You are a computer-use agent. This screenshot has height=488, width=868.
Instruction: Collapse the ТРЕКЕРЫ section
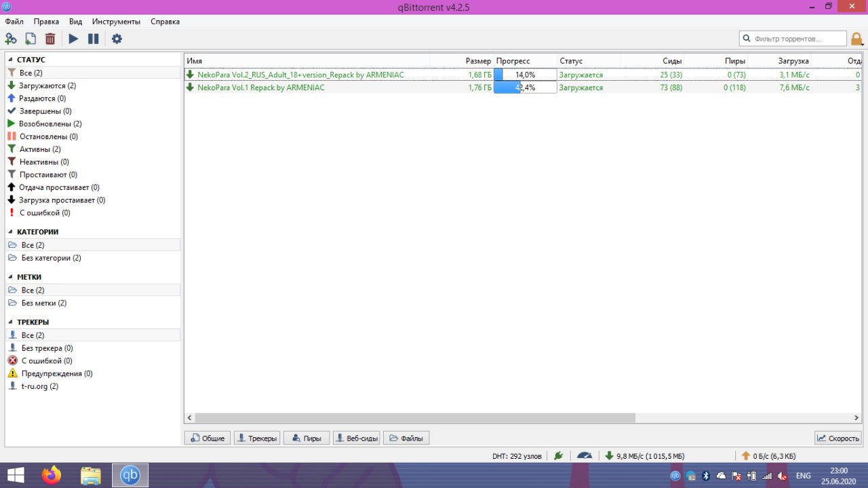coord(10,322)
